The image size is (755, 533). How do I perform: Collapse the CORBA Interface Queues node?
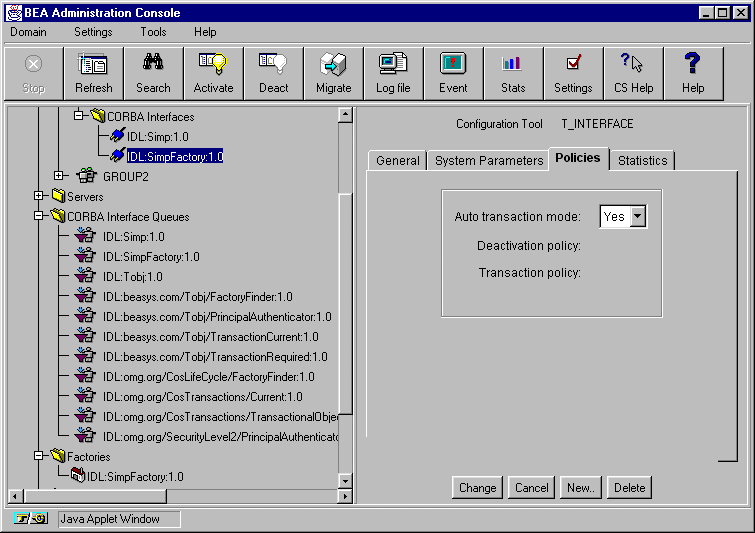39,216
